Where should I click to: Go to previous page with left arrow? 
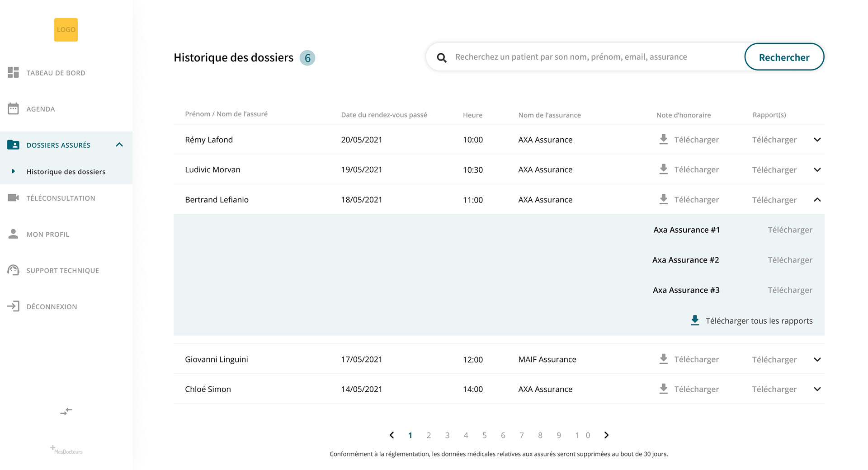(392, 435)
